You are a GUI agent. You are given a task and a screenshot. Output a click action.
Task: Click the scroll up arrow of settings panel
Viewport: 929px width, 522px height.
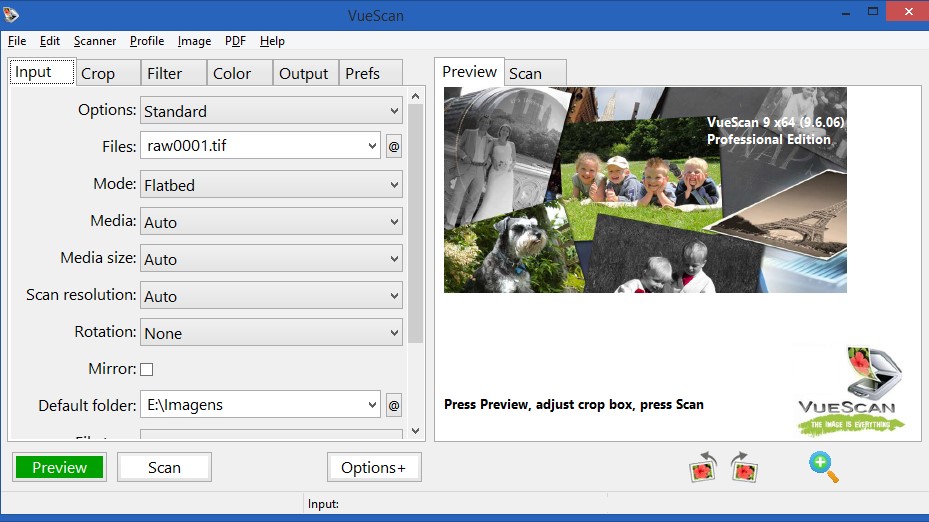[x=415, y=96]
